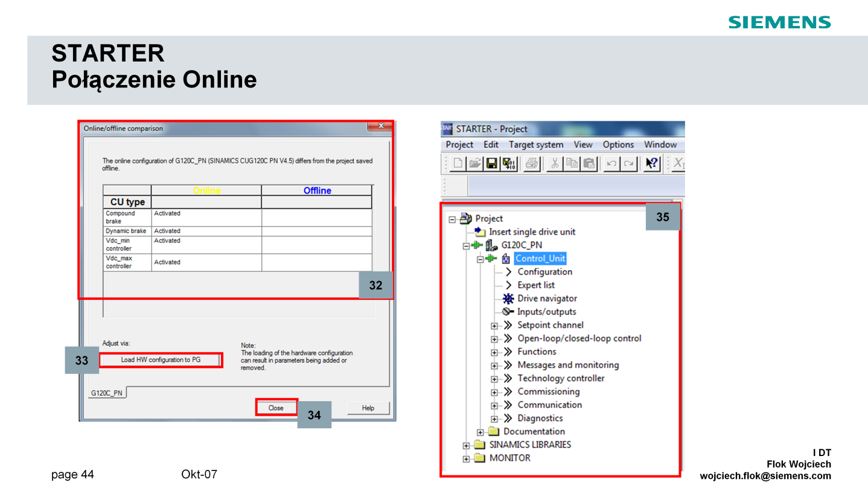
Task: Expand the Communication node
Action: point(494,405)
